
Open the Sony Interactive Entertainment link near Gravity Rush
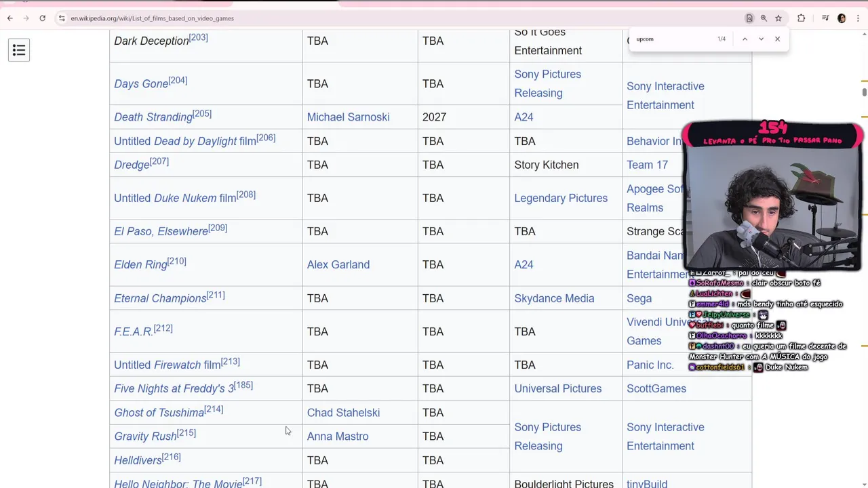click(x=665, y=436)
